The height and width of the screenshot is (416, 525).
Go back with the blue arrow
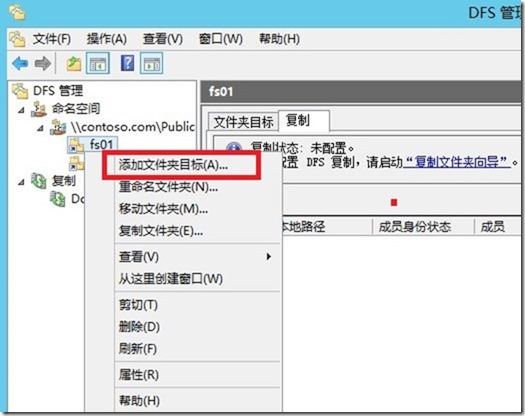(20, 63)
